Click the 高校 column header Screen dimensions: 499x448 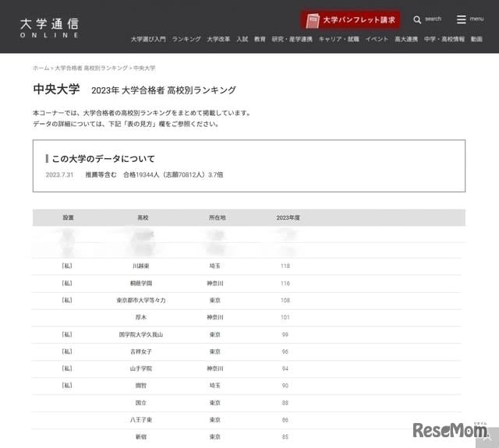(143, 217)
